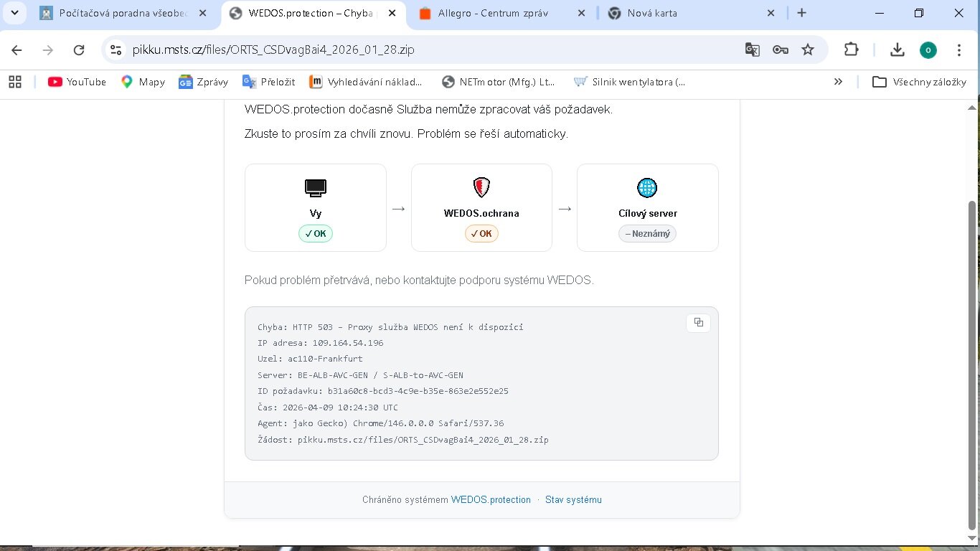Screen dimensions: 980x551
Task: Open the apps grid in bookmarks bar
Action: (x=15, y=82)
